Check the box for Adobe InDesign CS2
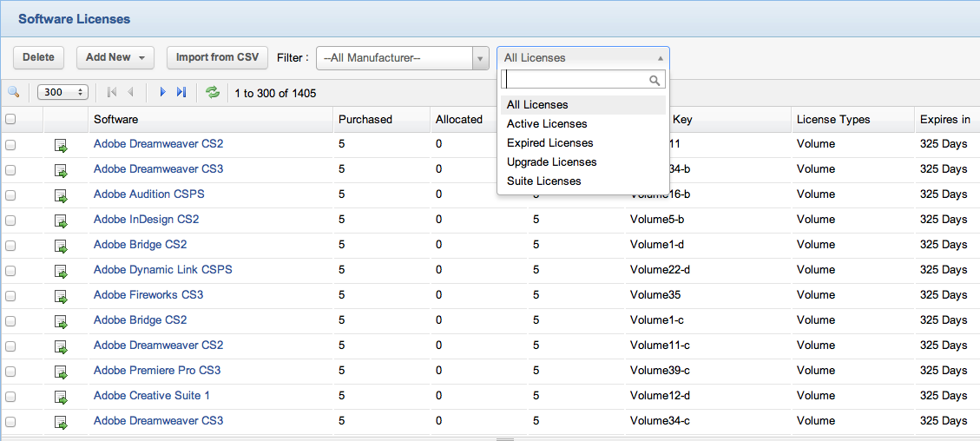The width and height of the screenshot is (980, 441). coord(10,220)
